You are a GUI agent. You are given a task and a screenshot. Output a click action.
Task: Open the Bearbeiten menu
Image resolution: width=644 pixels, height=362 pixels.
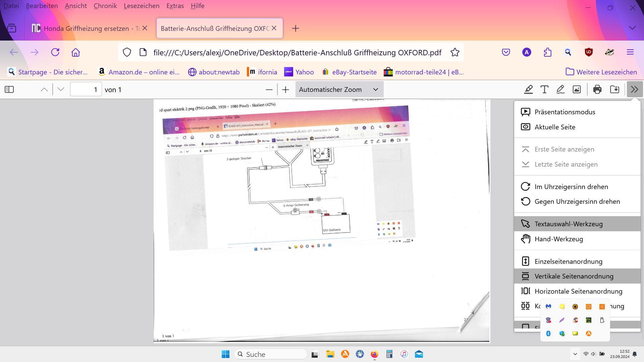(42, 6)
